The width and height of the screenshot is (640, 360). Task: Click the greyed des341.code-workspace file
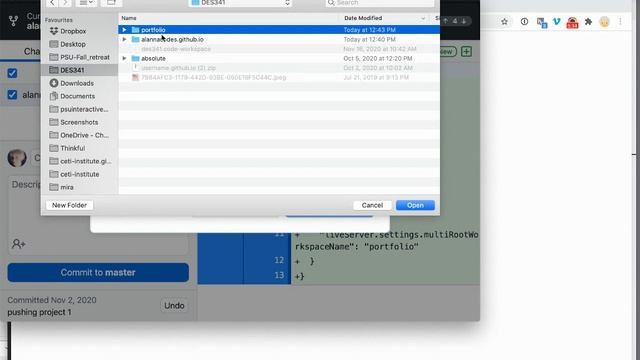[176, 49]
